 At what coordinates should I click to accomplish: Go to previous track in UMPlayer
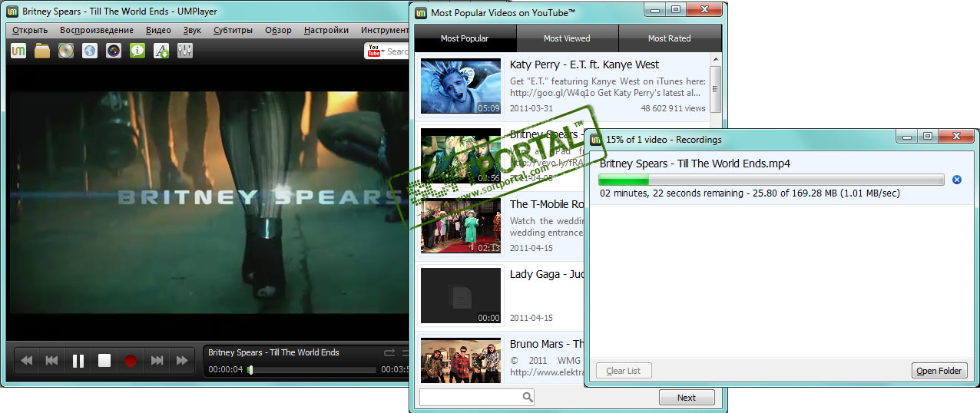click(x=52, y=360)
